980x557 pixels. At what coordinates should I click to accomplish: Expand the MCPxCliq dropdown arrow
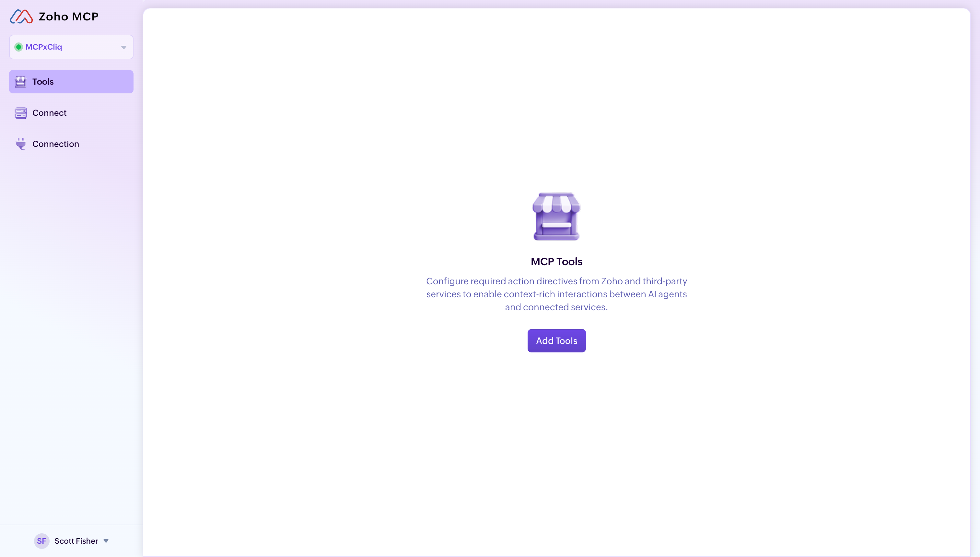pyautogui.click(x=123, y=47)
